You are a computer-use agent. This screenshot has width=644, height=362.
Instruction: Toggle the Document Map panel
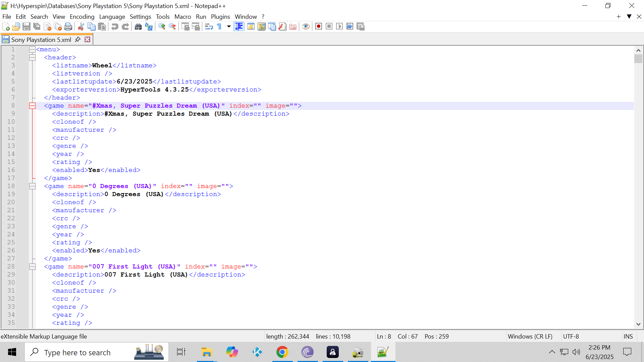pos(261,26)
